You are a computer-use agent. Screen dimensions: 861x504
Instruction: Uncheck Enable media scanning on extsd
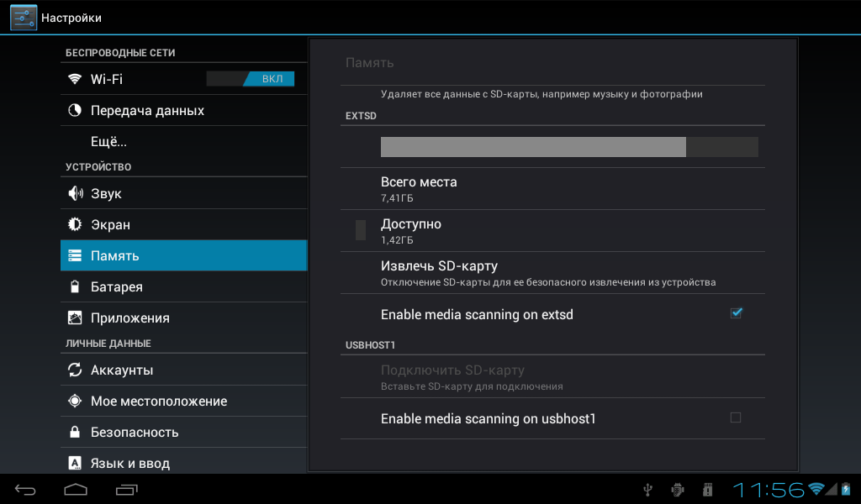point(736,313)
